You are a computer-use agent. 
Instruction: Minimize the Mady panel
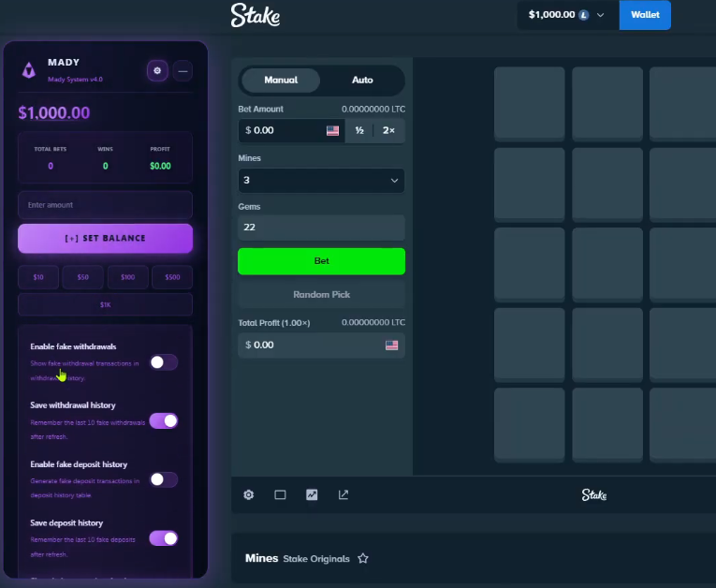(183, 71)
